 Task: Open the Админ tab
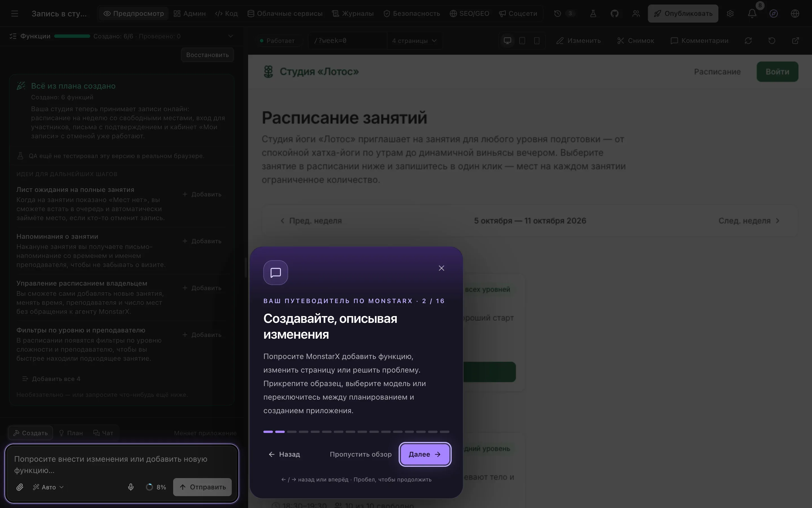click(x=189, y=14)
